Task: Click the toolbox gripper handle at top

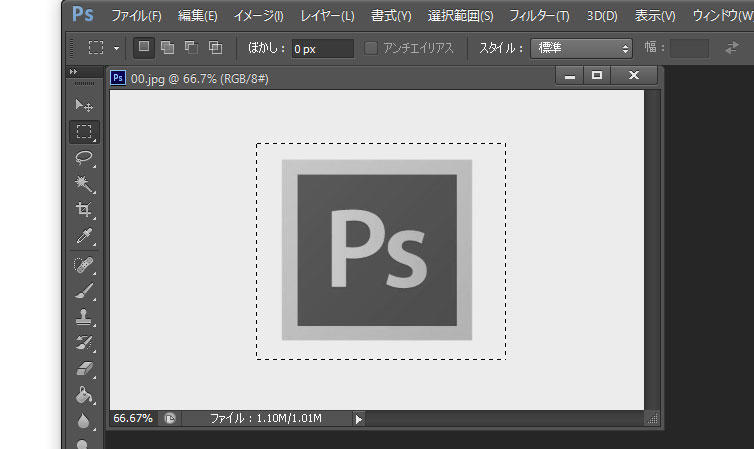Action: (85, 84)
